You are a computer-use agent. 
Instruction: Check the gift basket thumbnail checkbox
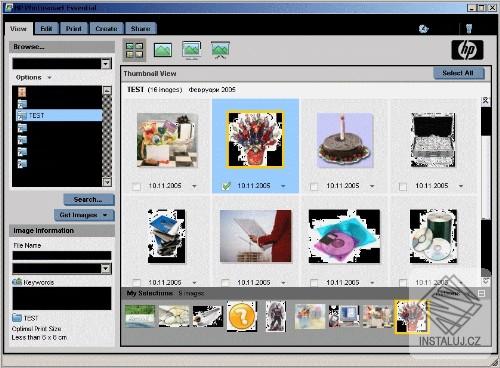[x=136, y=187]
